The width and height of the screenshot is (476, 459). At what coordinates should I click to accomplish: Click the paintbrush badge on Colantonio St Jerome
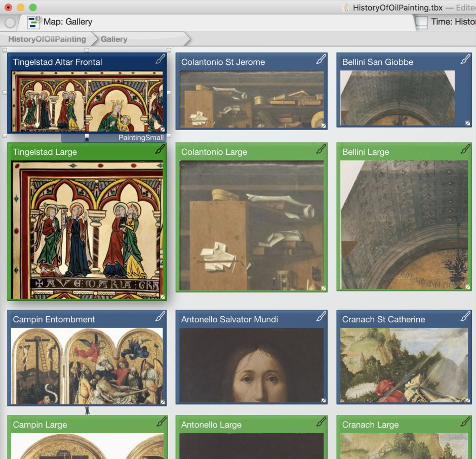(321, 59)
